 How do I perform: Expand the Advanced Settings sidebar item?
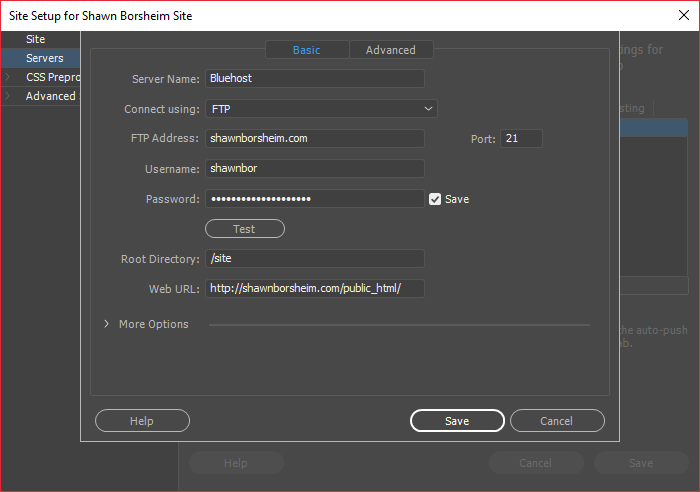8,96
